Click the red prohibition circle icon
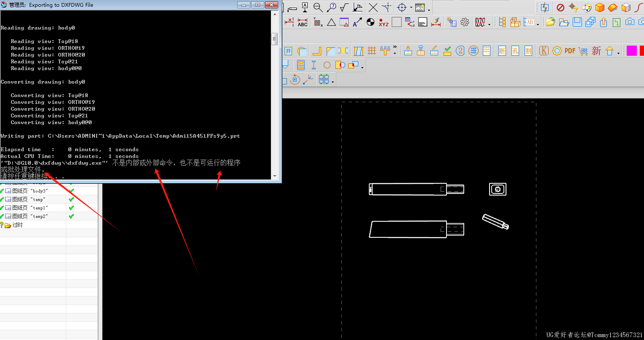644x340 pixels. coord(560,8)
